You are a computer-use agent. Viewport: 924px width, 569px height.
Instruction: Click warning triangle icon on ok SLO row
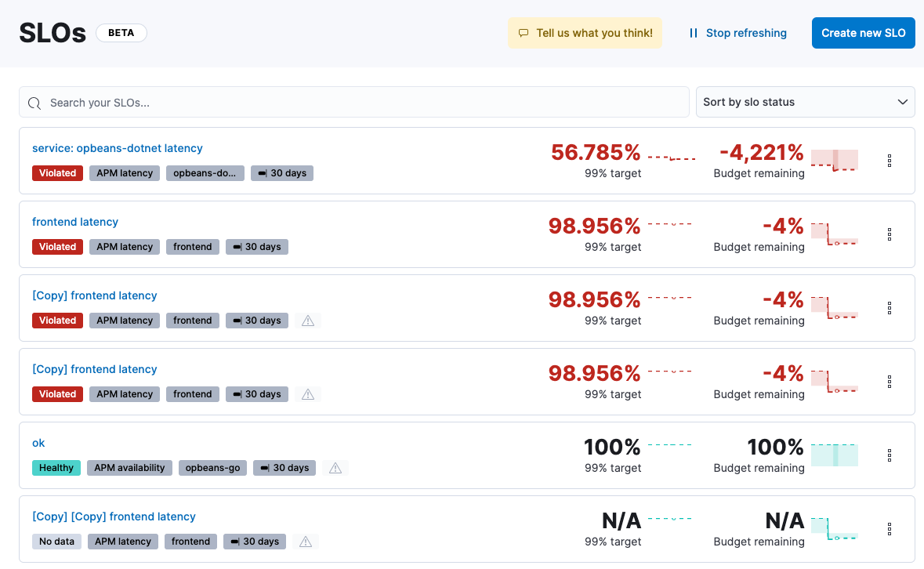point(335,468)
